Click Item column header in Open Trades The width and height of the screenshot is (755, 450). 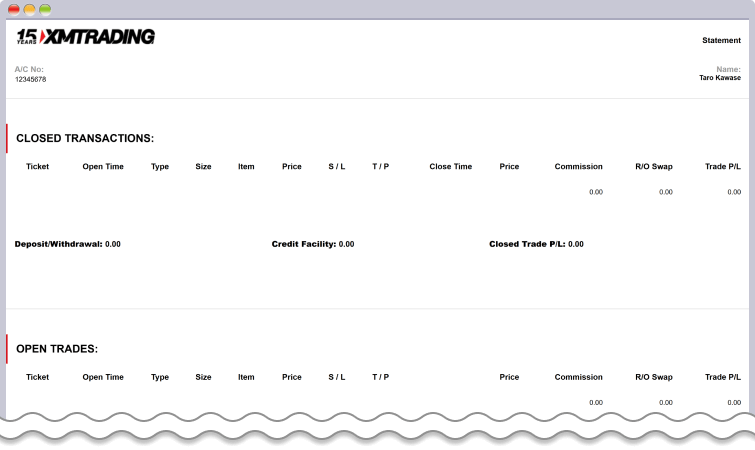pyautogui.click(x=246, y=378)
